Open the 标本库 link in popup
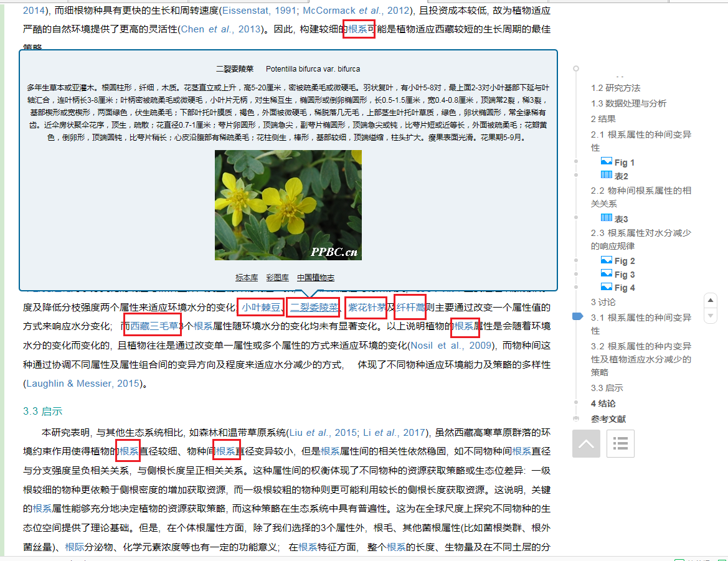Screen dimensions: 728x561 pyautogui.click(x=247, y=278)
